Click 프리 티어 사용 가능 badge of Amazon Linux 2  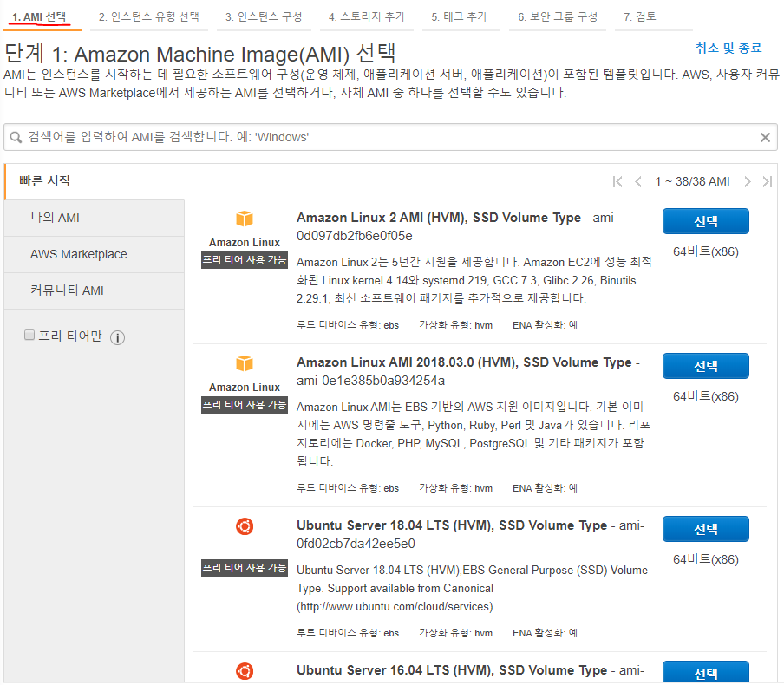pos(245,260)
